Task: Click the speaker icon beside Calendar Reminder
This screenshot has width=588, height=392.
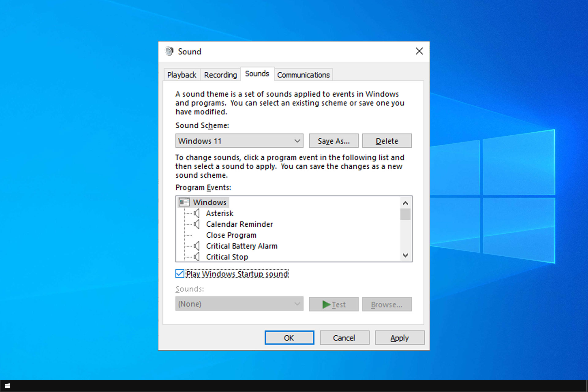Action: tap(197, 224)
